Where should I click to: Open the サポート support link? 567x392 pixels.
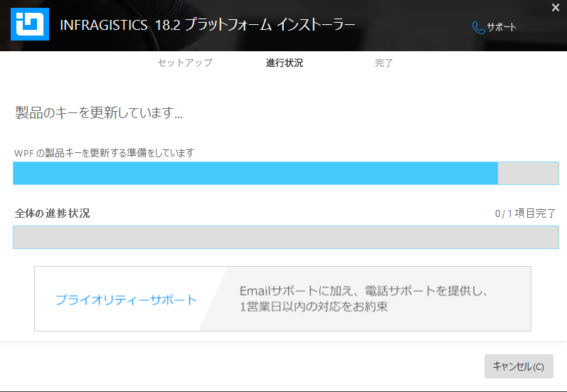(501, 27)
